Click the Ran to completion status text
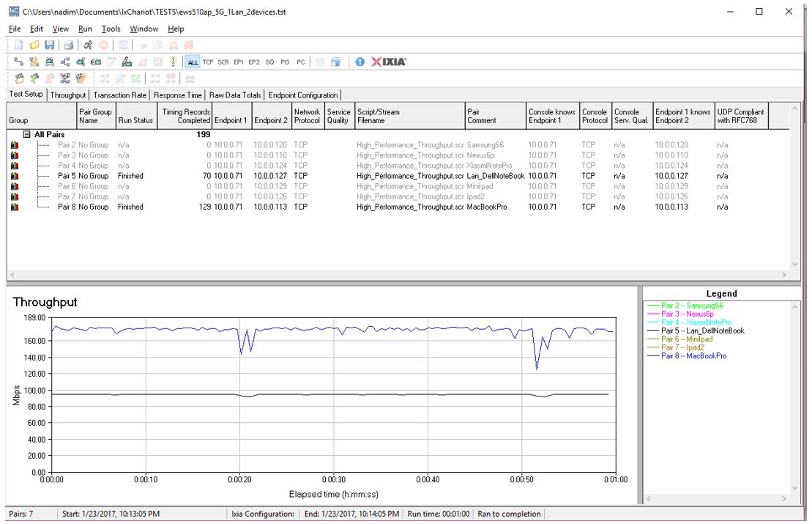This screenshot has height=524, width=812. [509, 514]
